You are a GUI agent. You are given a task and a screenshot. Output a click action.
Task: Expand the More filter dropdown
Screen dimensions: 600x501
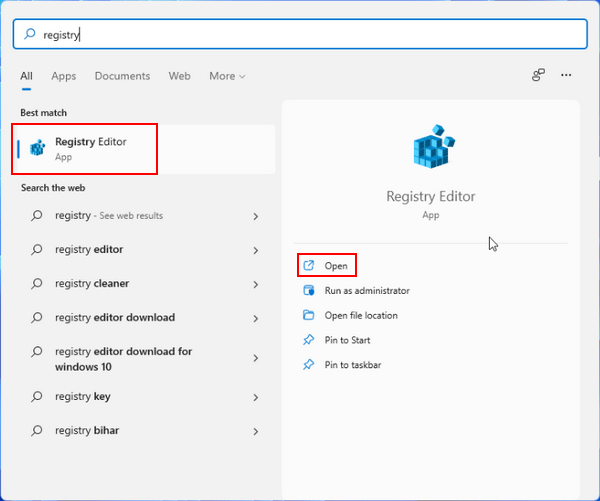point(227,76)
